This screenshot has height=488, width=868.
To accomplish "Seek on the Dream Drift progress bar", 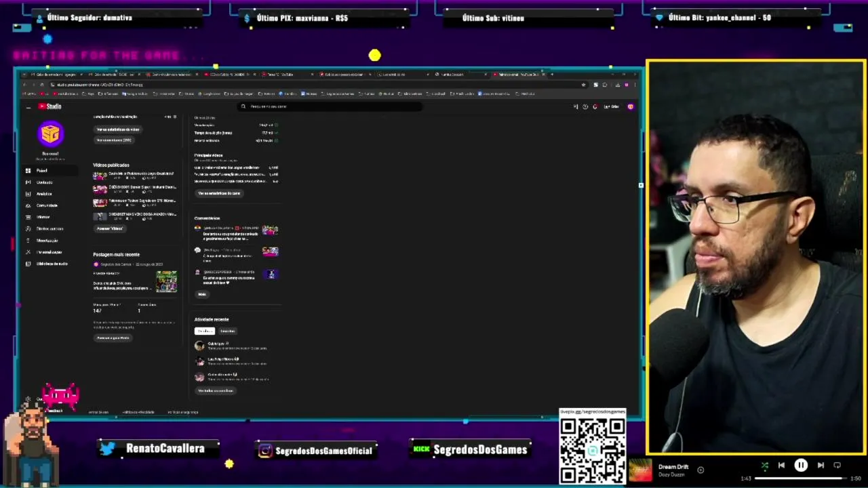I will (801, 479).
